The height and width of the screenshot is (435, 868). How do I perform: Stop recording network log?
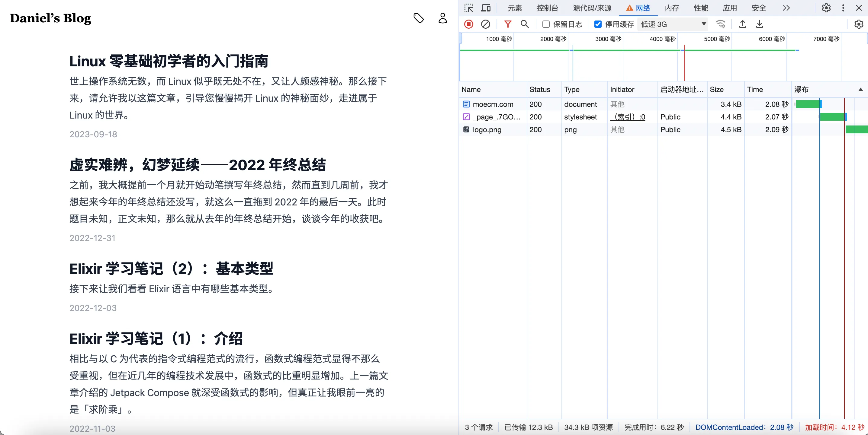pyautogui.click(x=469, y=24)
